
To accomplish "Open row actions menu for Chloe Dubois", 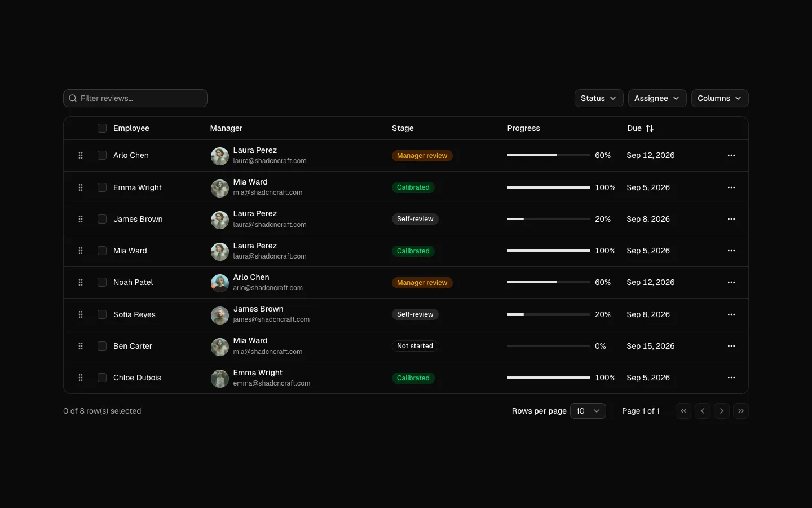I will [731, 378].
